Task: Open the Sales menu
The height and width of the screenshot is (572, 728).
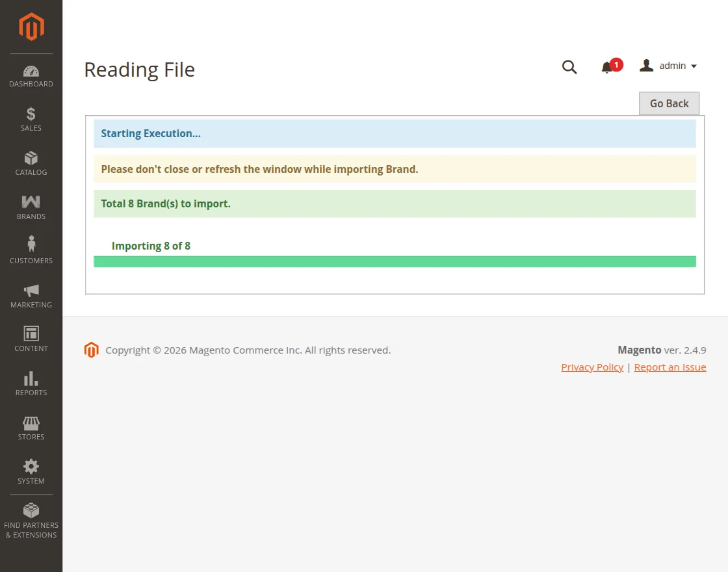Action: tap(31, 120)
